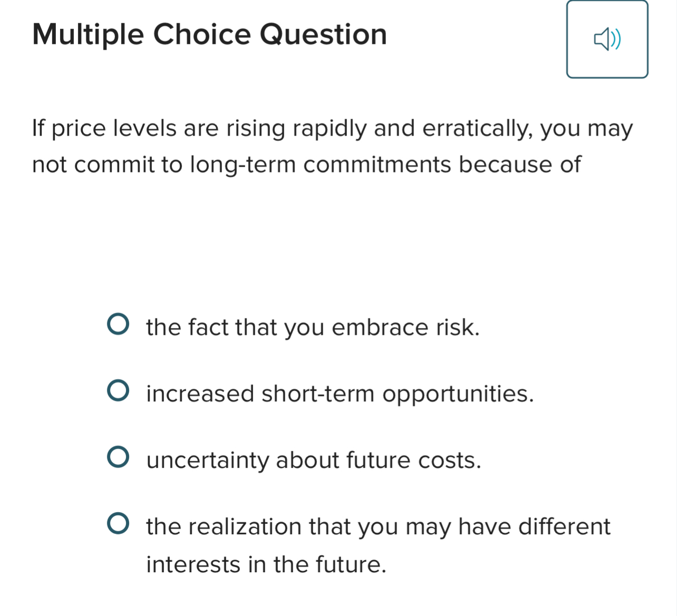677x616 pixels.
Task: Click 'the realization that you may have different interests'
Action: [378, 526]
